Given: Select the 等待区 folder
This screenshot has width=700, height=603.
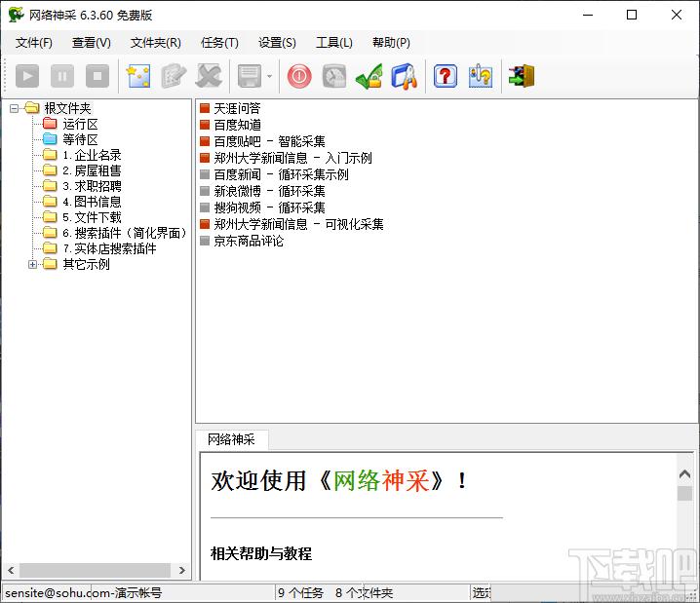Looking at the screenshot, I should pos(80,139).
